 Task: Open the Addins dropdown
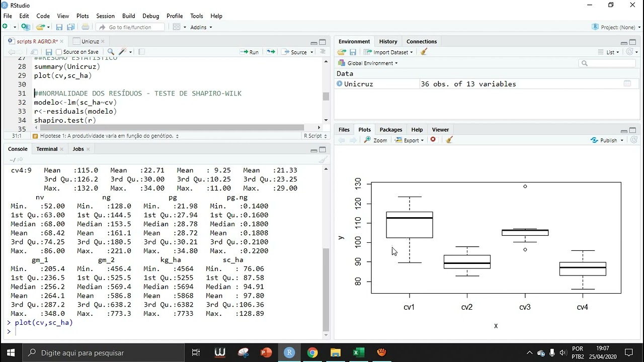[201, 27]
